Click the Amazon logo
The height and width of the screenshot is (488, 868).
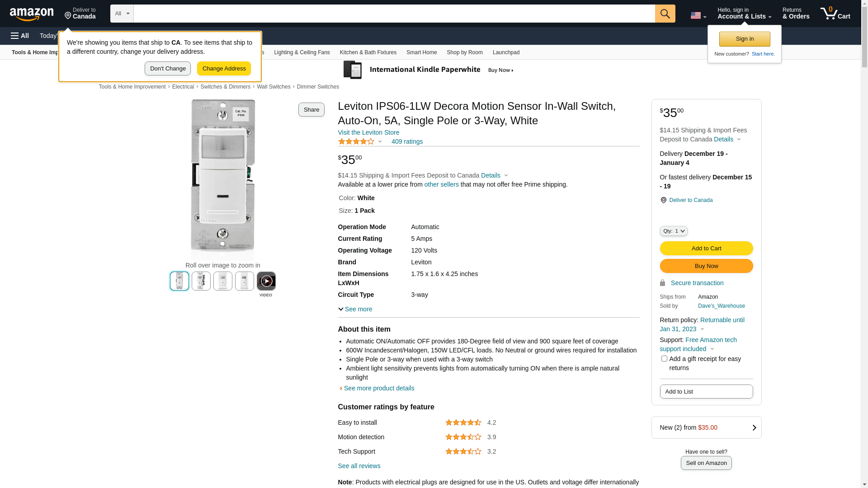click(32, 14)
